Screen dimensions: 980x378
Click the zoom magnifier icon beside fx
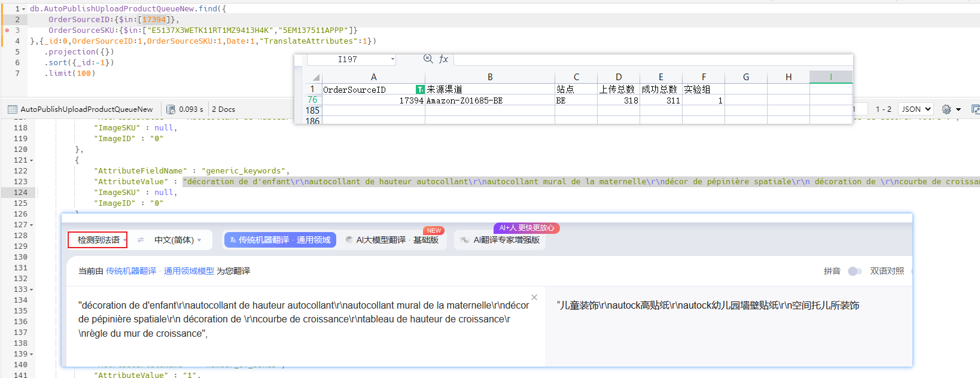tap(428, 59)
